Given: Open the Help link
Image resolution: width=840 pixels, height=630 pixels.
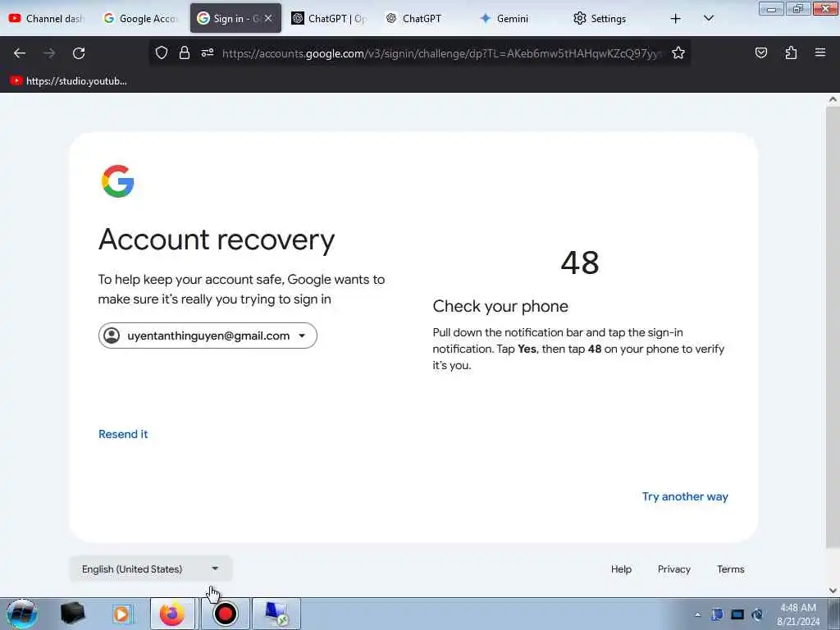Looking at the screenshot, I should (621, 569).
